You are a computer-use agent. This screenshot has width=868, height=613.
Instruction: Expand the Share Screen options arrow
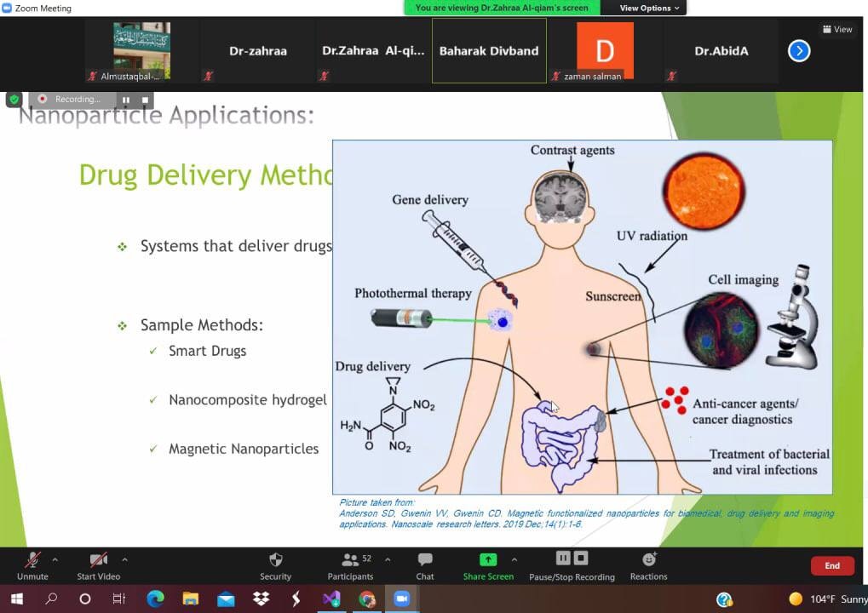click(514, 559)
